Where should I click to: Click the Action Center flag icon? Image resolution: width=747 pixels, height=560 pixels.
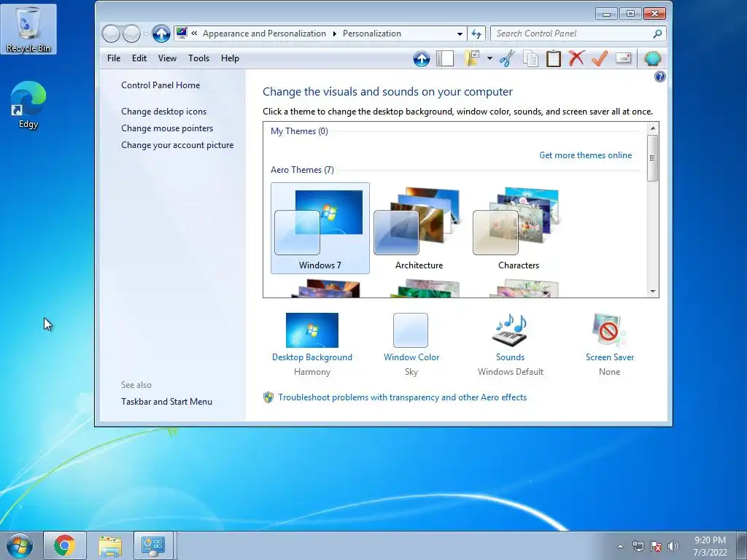pyautogui.click(x=656, y=546)
